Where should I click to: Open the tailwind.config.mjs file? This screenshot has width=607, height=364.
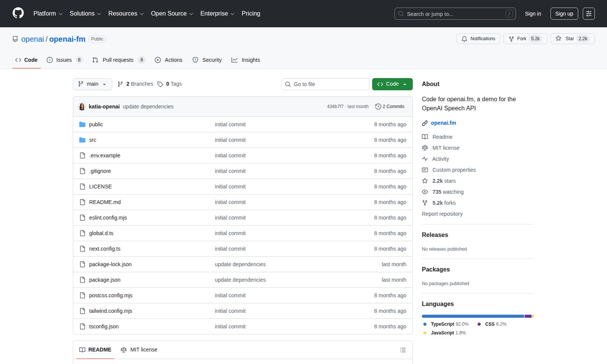click(111, 311)
